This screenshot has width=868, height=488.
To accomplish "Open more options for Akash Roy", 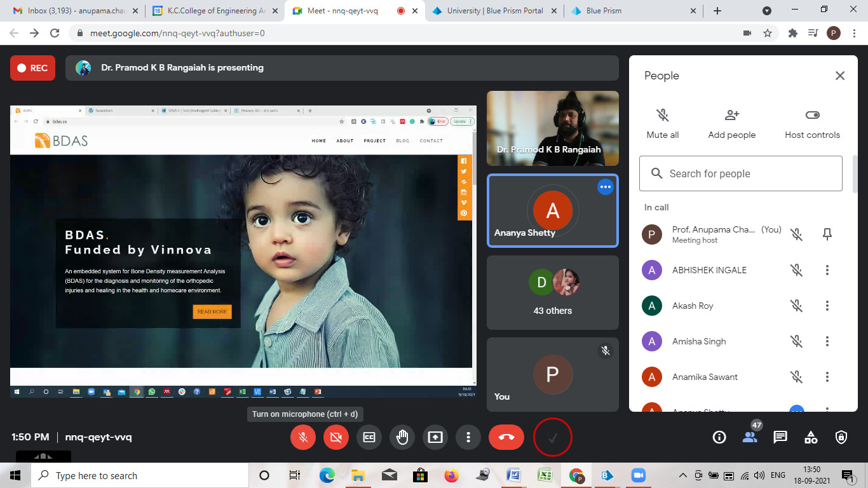I will tap(827, 306).
